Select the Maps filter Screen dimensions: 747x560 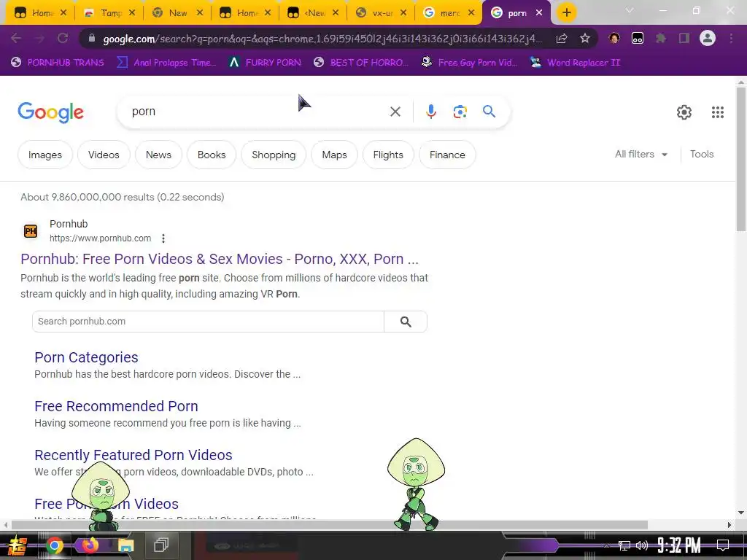coord(334,155)
